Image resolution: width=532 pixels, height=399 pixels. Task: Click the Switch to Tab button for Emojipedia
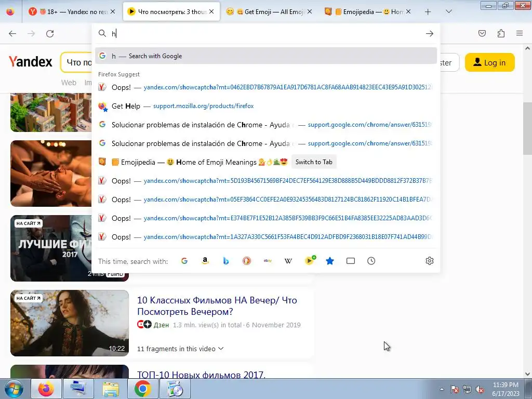pos(314,162)
